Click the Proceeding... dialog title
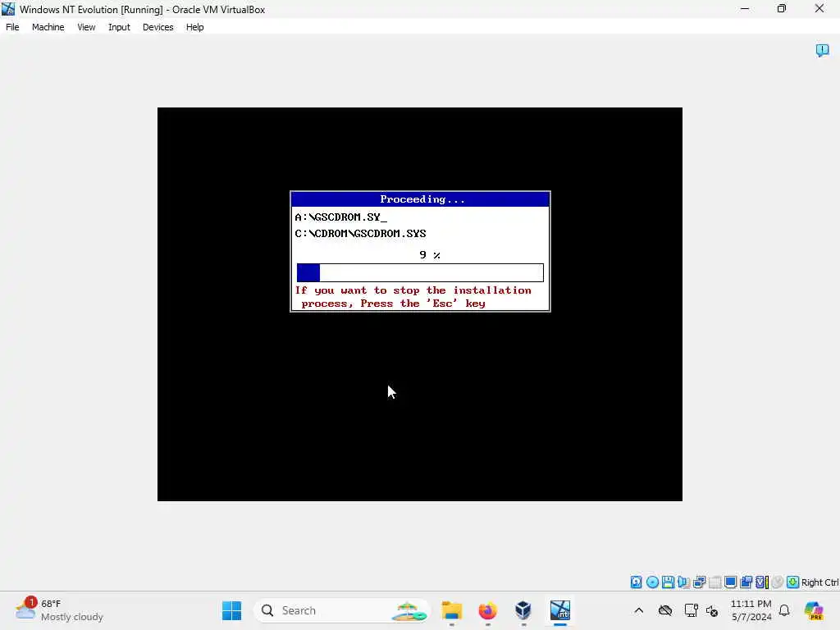Screen dimensions: 840x630 tap(422, 199)
